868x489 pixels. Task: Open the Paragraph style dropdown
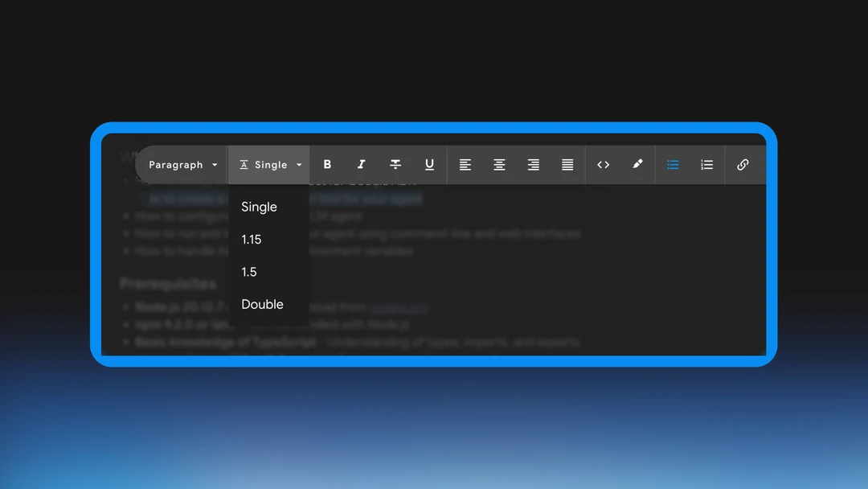point(182,165)
